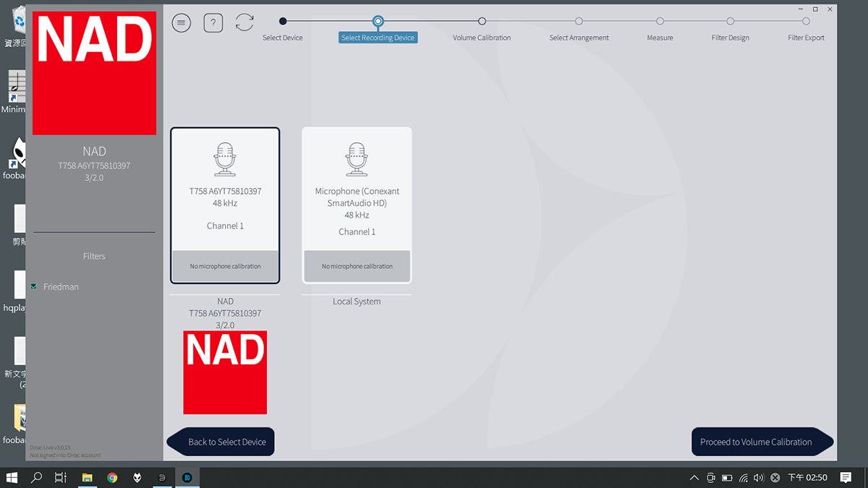The width and height of the screenshot is (868, 488).
Task: Jump to Volume Calibration step label
Action: click(x=482, y=38)
